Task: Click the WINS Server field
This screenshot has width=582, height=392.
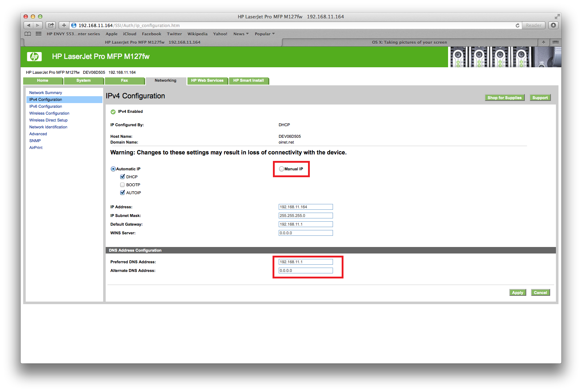Action: (x=306, y=233)
